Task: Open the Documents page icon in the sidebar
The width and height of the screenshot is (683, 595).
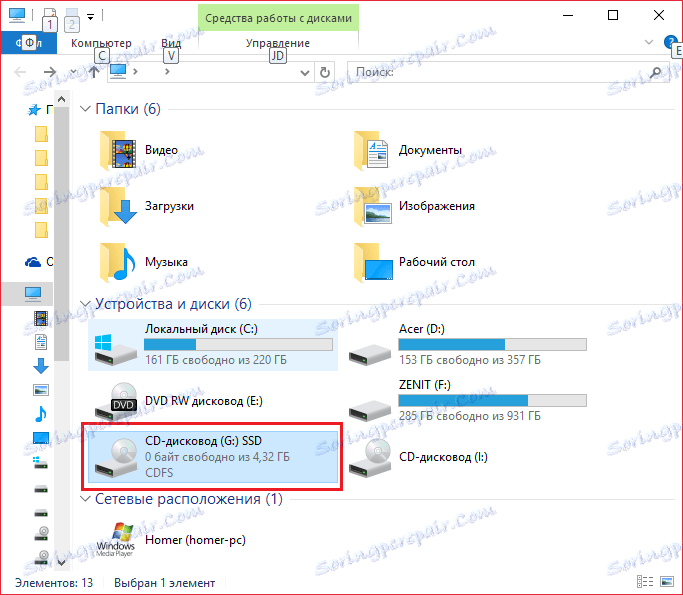Action: pyautogui.click(x=41, y=342)
